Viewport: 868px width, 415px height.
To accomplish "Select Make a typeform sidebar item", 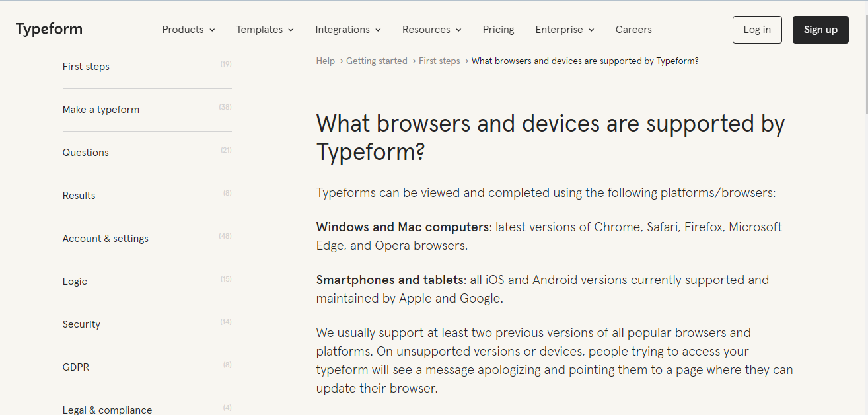I will click(101, 110).
